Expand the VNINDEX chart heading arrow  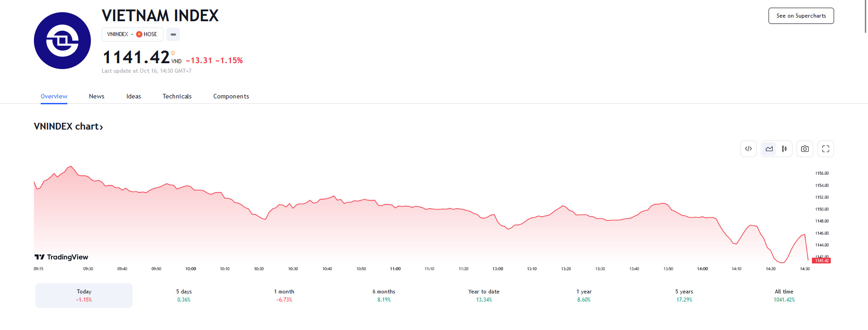coord(101,127)
